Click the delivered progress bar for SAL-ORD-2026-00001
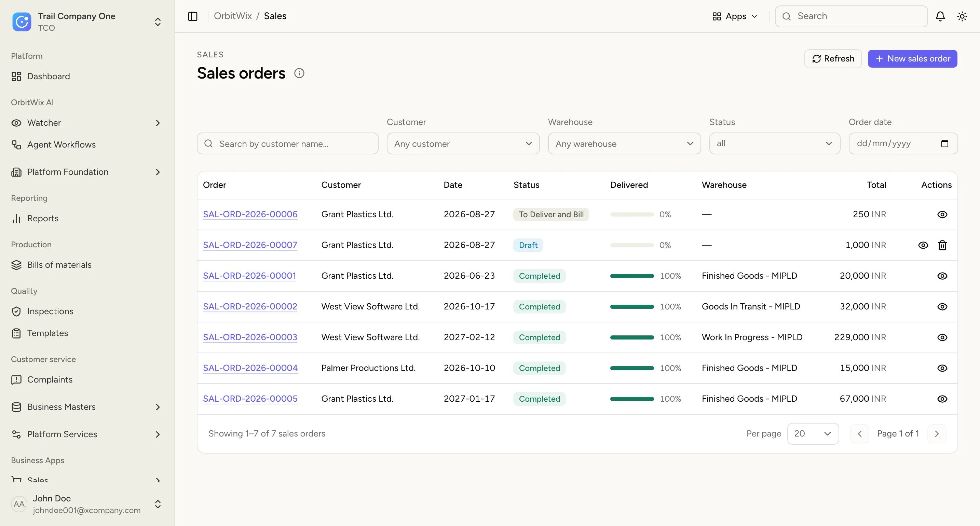 pos(632,276)
